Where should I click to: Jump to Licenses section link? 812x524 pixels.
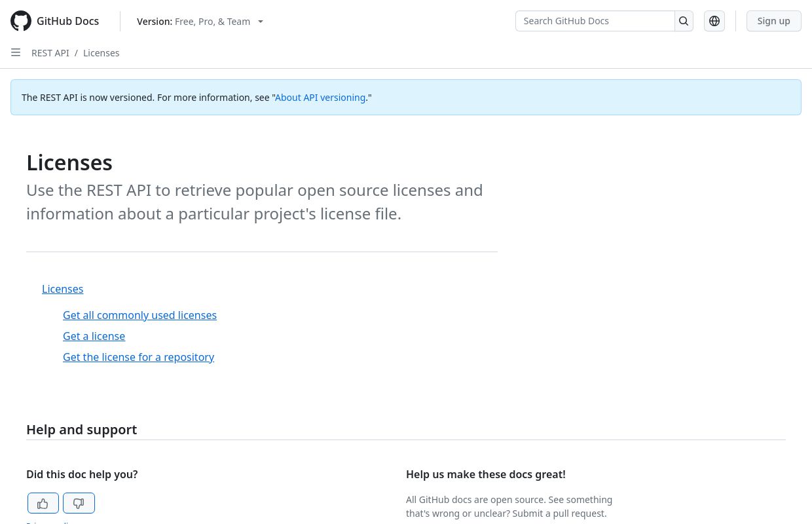click(63, 289)
